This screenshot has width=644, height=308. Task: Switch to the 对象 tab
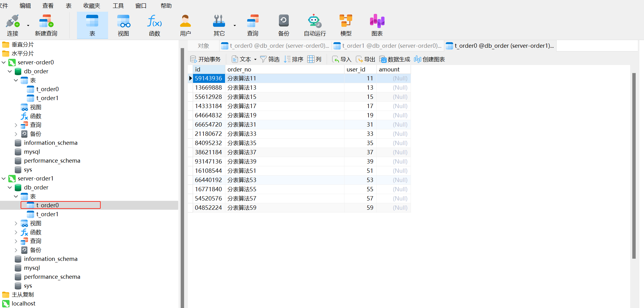[203, 46]
